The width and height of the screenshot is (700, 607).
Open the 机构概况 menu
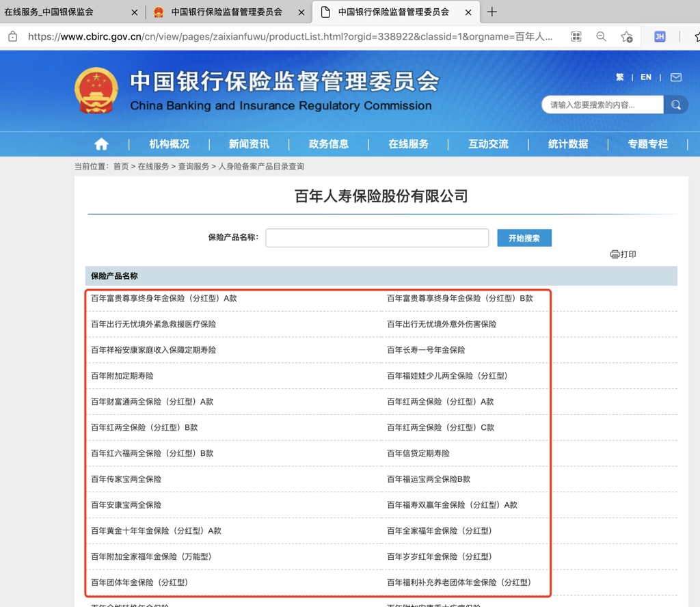click(170, 144)
